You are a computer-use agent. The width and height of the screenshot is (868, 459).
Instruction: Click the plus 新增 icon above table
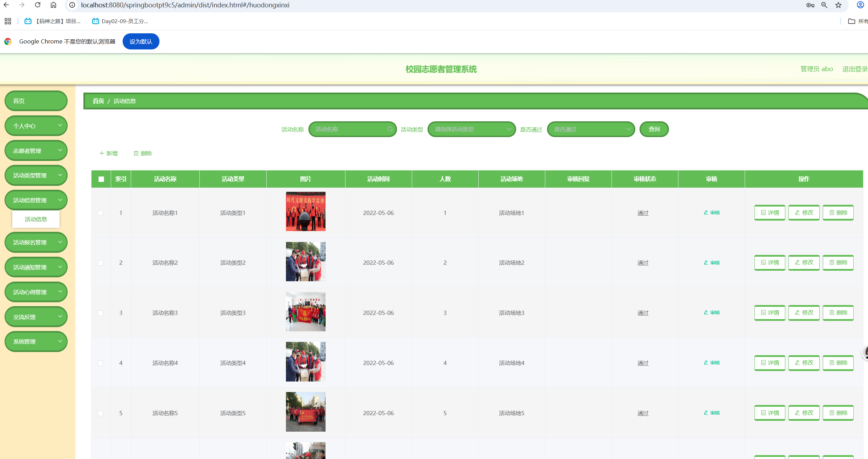click(x=102, y=153)
